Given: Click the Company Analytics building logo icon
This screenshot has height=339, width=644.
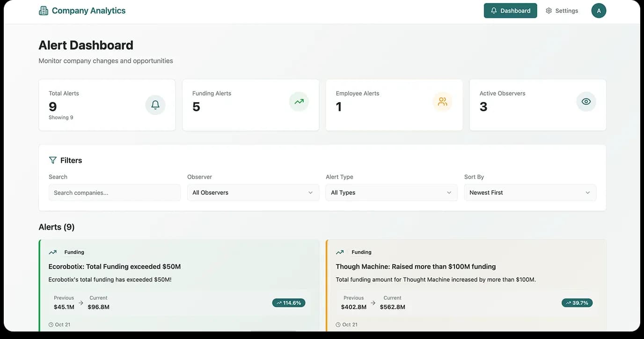Looking at the screenshot, I should coord(44,11).
